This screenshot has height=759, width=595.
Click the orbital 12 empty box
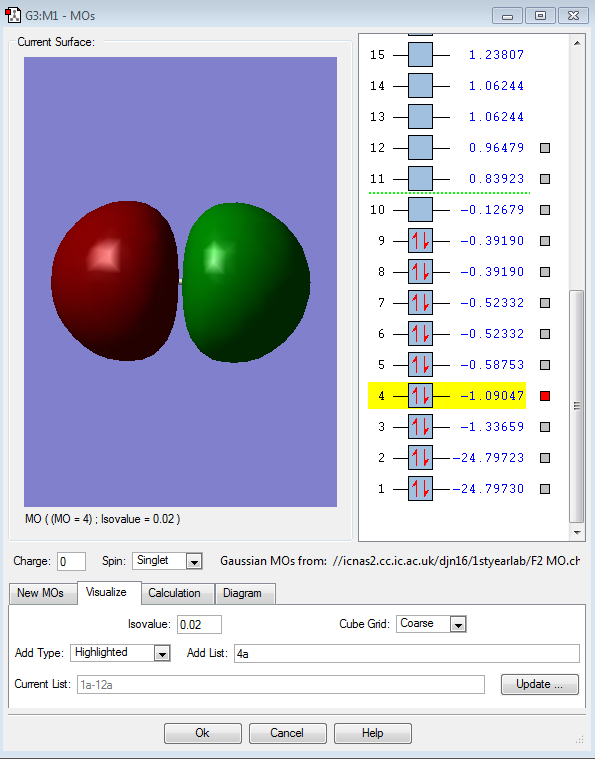(x=420, y=148)
